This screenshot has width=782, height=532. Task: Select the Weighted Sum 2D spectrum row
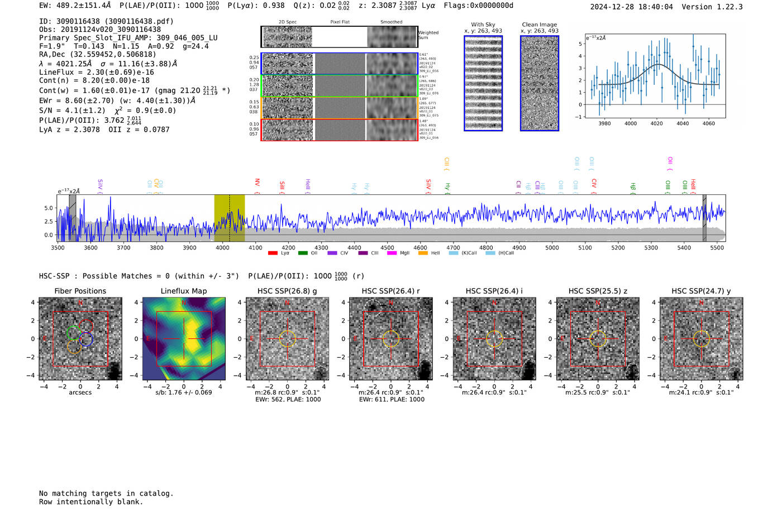339,37
